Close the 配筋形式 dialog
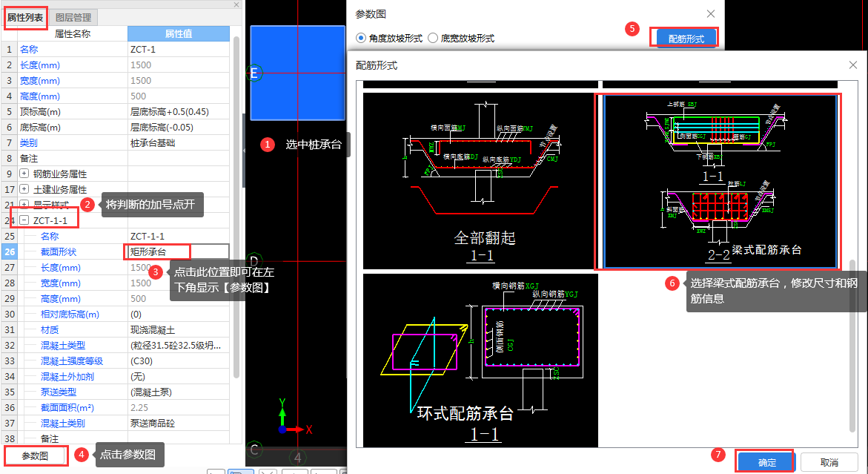Image resolution: width=868 pixels, height=474 pixels. (x=852, y=65)
